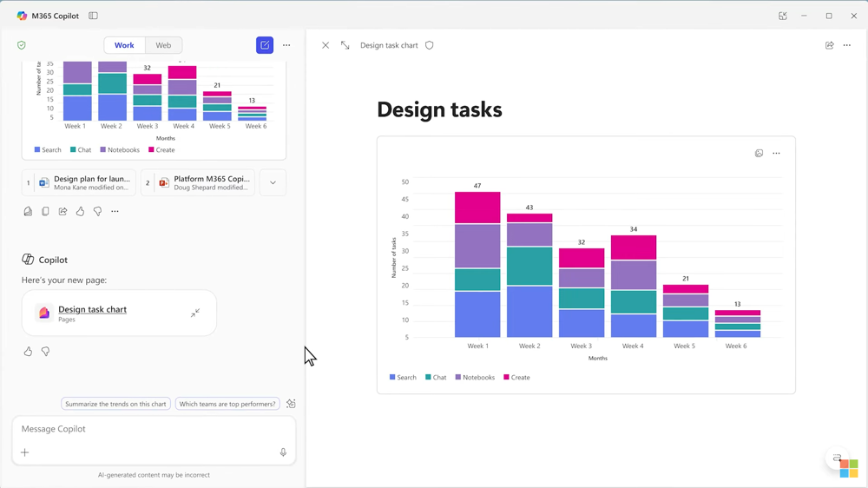Choose 'Summarize the trends on this chart' suggestion
The width and height of the screenshot is (868, 488).
pyautogui.click(x=115, y=404)
